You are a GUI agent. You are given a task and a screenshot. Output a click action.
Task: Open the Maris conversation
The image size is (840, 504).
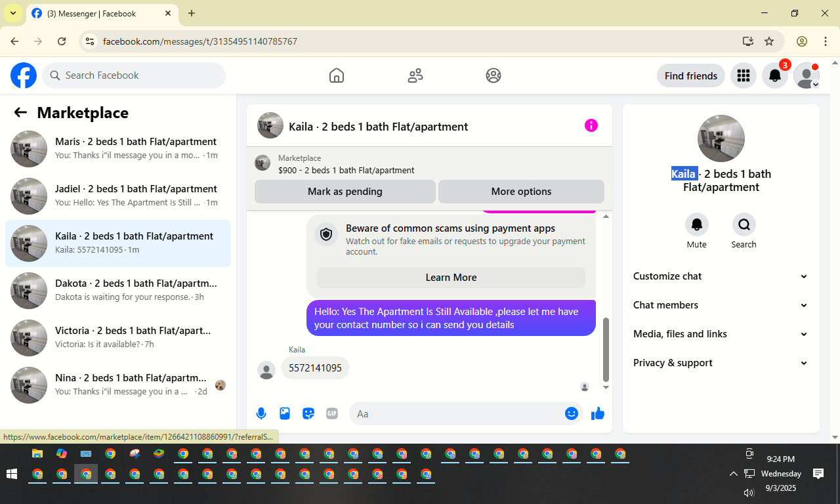click(118, 149)
